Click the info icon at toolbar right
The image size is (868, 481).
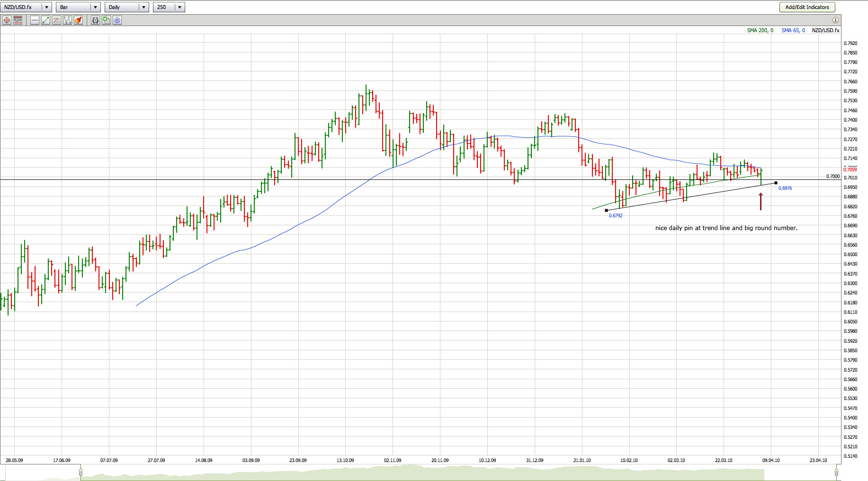tap(835, 20)
